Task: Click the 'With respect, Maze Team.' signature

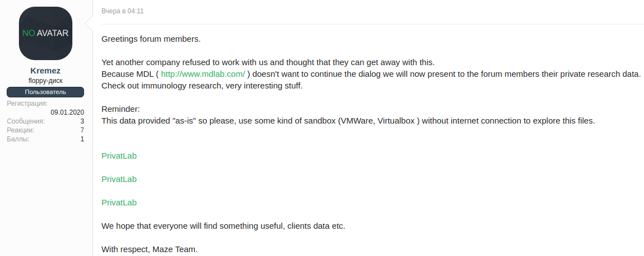Action: (x=149, y=249)
